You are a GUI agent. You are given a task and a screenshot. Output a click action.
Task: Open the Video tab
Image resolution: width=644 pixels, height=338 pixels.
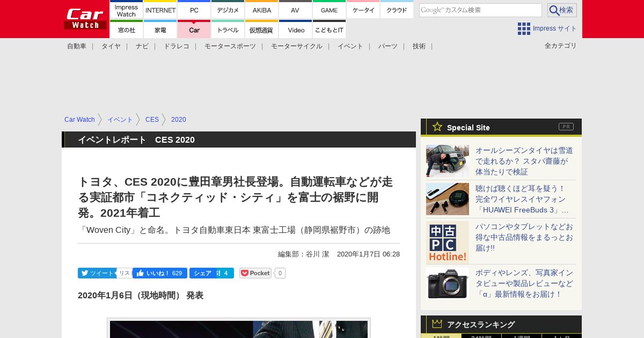295,30
